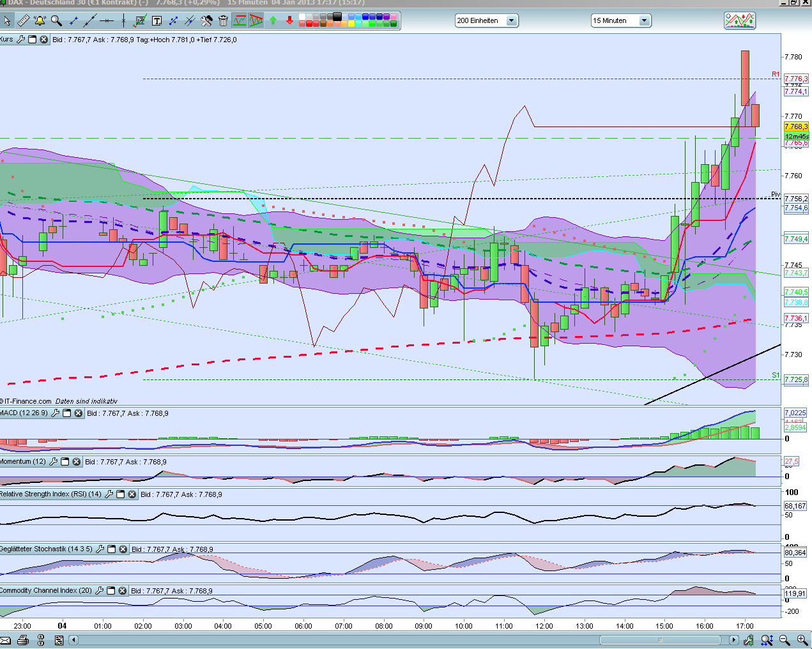812x649 pixels.
Task: Click the green up arrow marker tool
Action: (273, 20)
